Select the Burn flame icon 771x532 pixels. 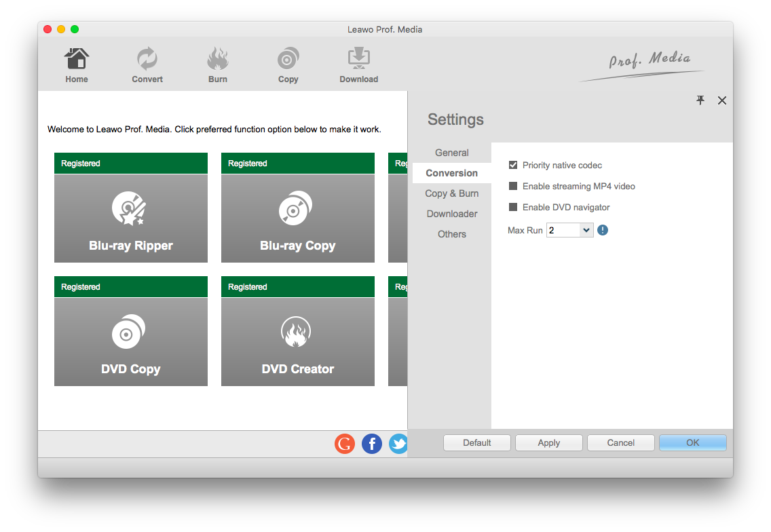[x=218, y=60]
